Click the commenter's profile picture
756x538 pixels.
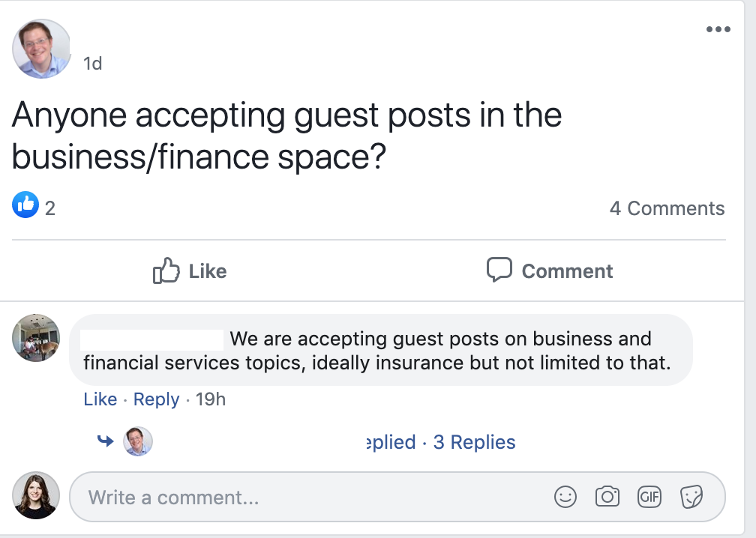point(36,338)
